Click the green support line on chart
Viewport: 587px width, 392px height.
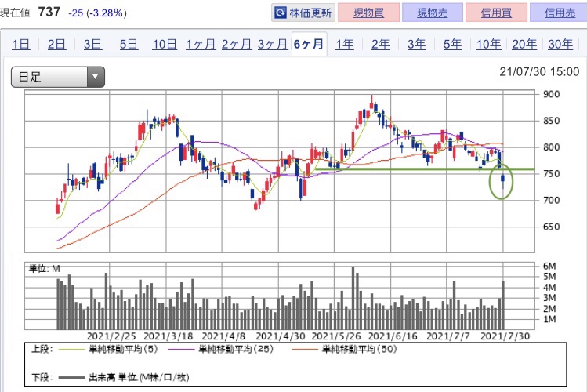[x=425, y=169]
